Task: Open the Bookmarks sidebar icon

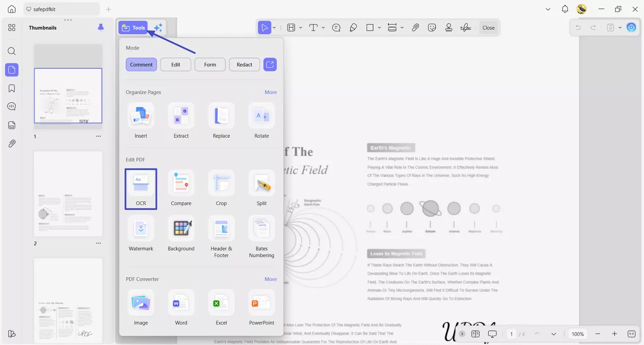Action: 12,88
